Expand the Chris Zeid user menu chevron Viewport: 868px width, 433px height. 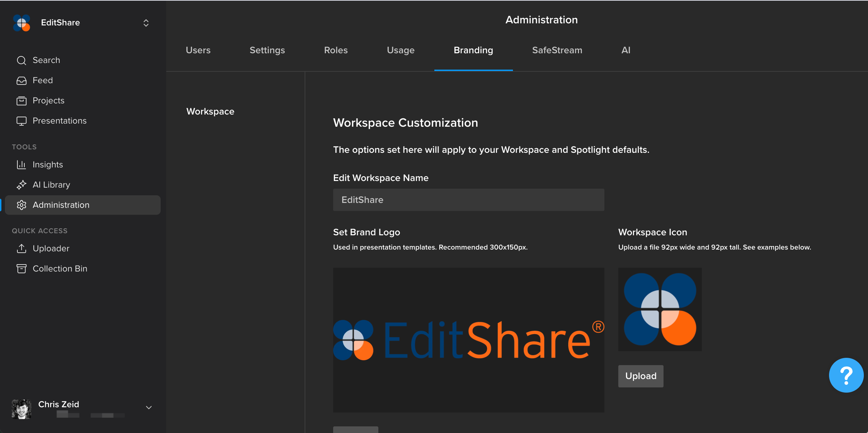pos(149,408)
